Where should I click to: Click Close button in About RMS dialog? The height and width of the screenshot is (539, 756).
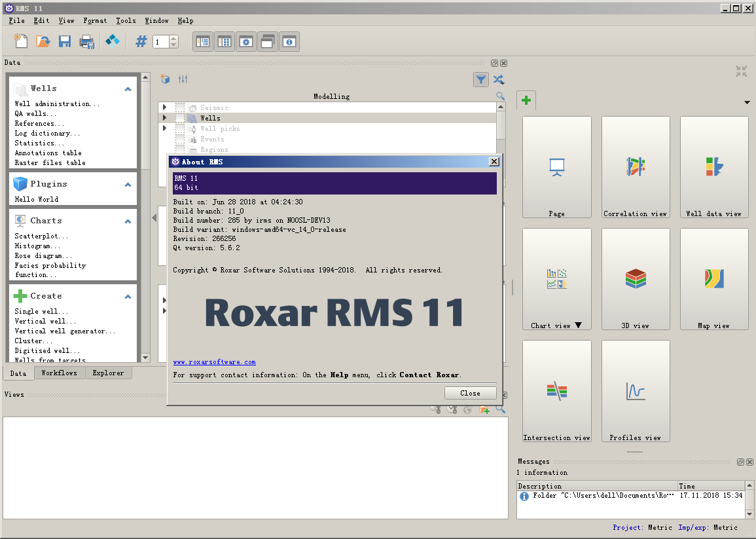click(x=470, y=393)
